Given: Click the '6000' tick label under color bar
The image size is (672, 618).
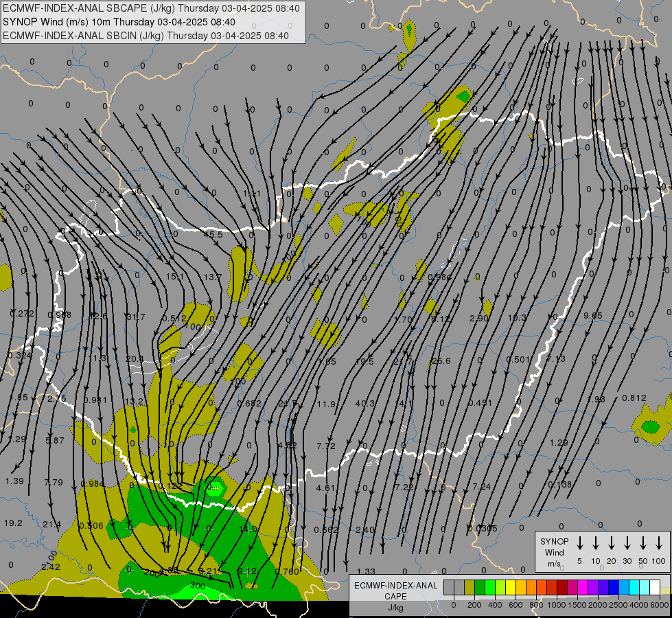Looking at the screenshot, I should (659, 605).
